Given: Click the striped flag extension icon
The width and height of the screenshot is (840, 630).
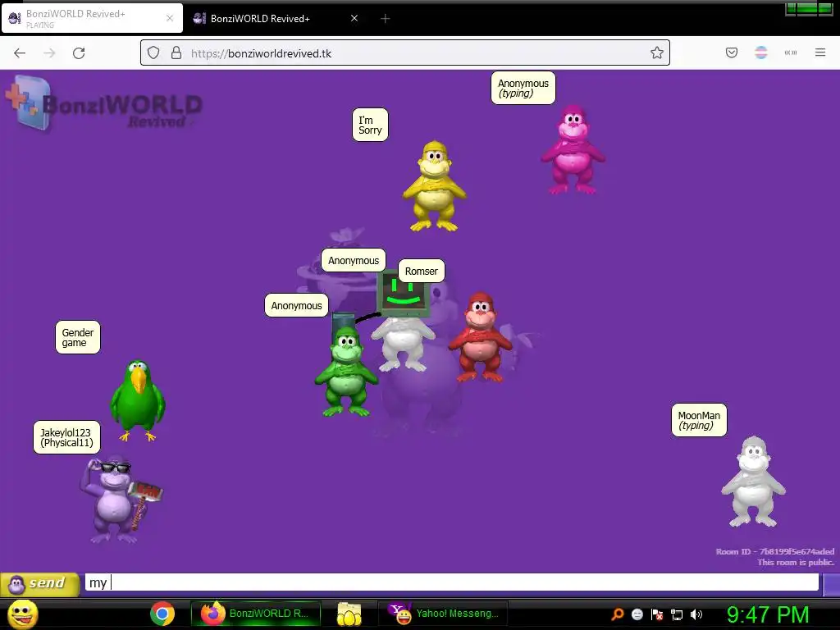Looking at the screenshot, I should tap(761, 52).
